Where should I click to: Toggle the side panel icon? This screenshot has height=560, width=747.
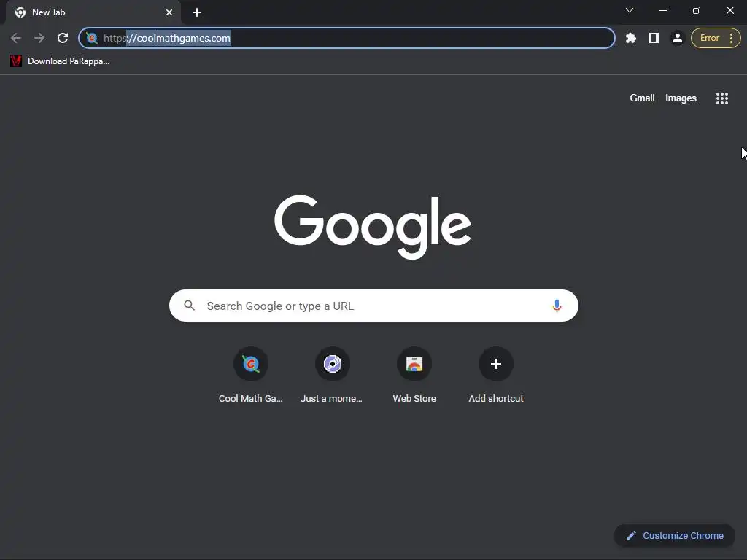point(654,38)
